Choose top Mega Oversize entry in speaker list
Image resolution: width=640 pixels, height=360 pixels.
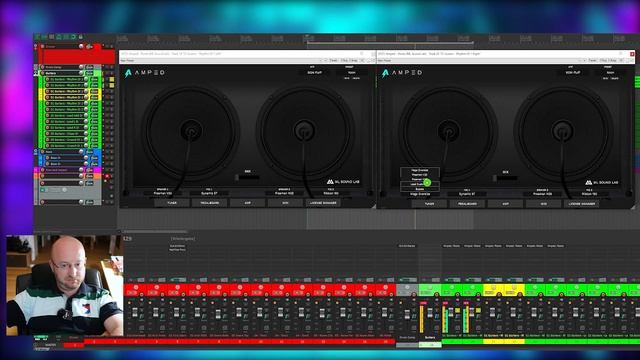420,170
